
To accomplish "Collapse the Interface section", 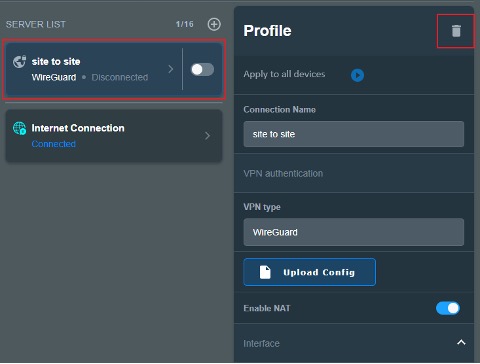I will [x=461, y=342].
